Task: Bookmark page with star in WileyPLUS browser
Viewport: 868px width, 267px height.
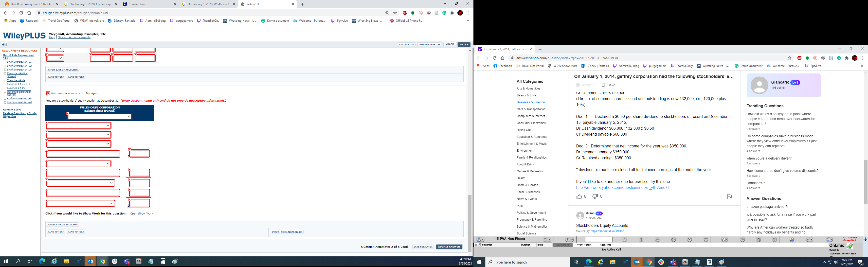Action: (x=395, y=13)
